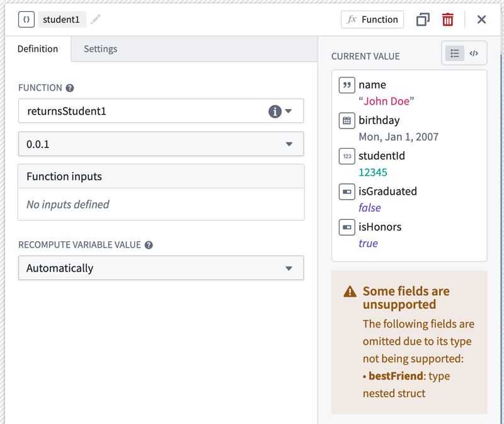Switch the current value to list view

coord(454,54)
